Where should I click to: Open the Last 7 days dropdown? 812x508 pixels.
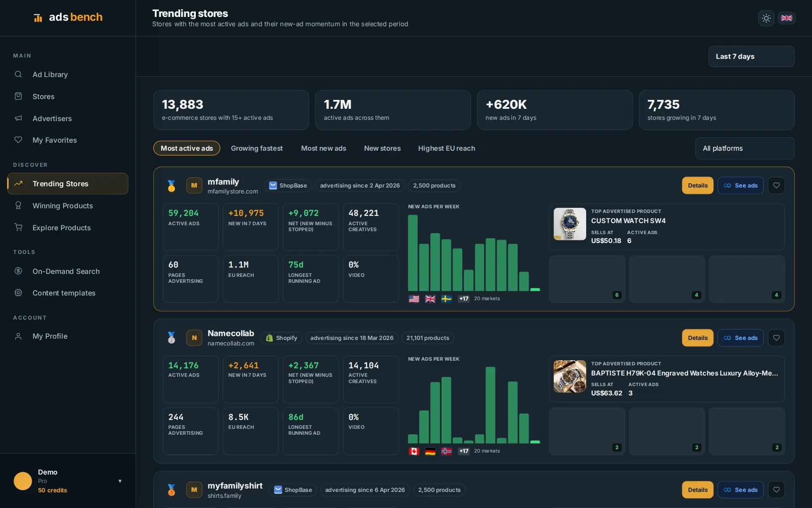click(751, 56)
